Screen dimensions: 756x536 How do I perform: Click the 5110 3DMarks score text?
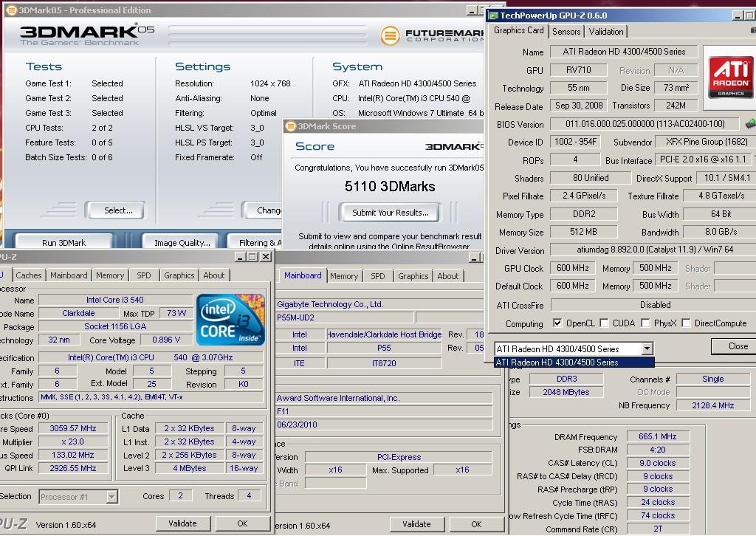point(390,186)
